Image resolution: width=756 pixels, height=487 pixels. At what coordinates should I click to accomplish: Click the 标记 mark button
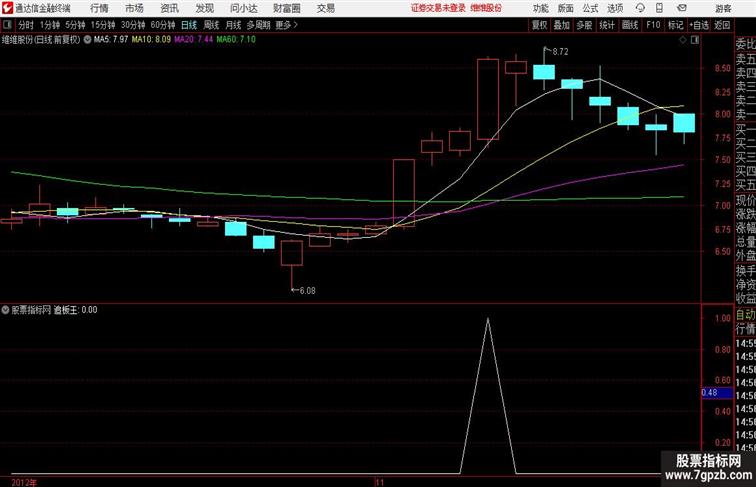pos(675,25)
